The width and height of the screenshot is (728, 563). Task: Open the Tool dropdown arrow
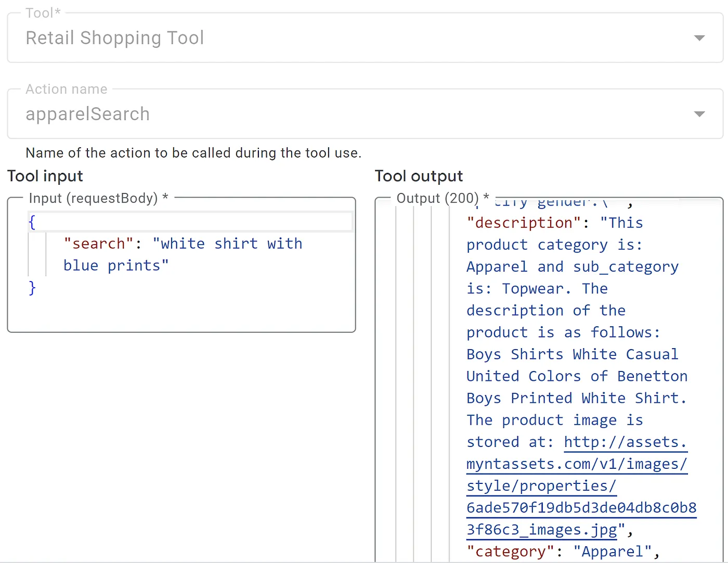[699, 38]
